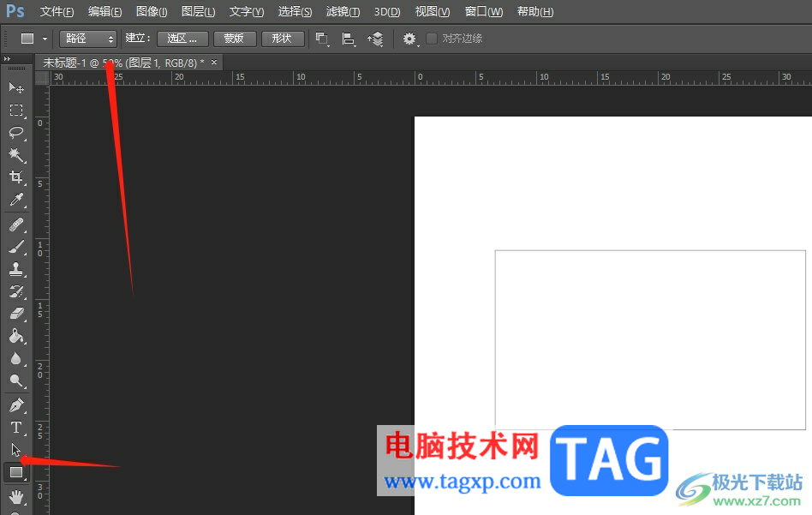Viewport: 812px width, 515px height.
Task: Close the 未标题-1 document tab
Action: (x=214, y=63)
